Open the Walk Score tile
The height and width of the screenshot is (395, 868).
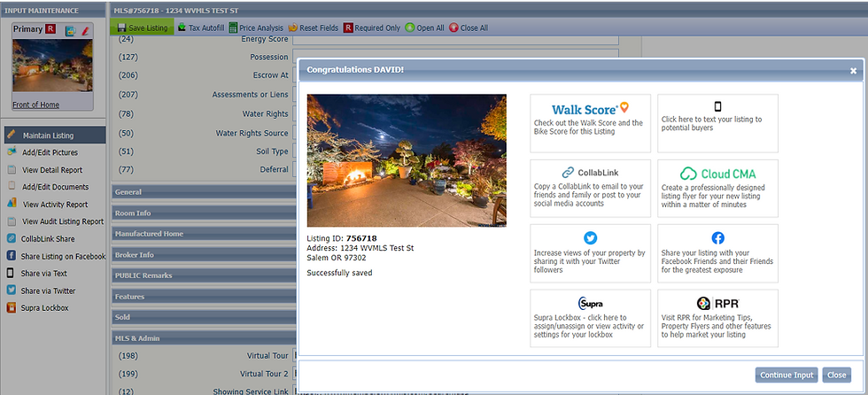[x=590, y=123]
